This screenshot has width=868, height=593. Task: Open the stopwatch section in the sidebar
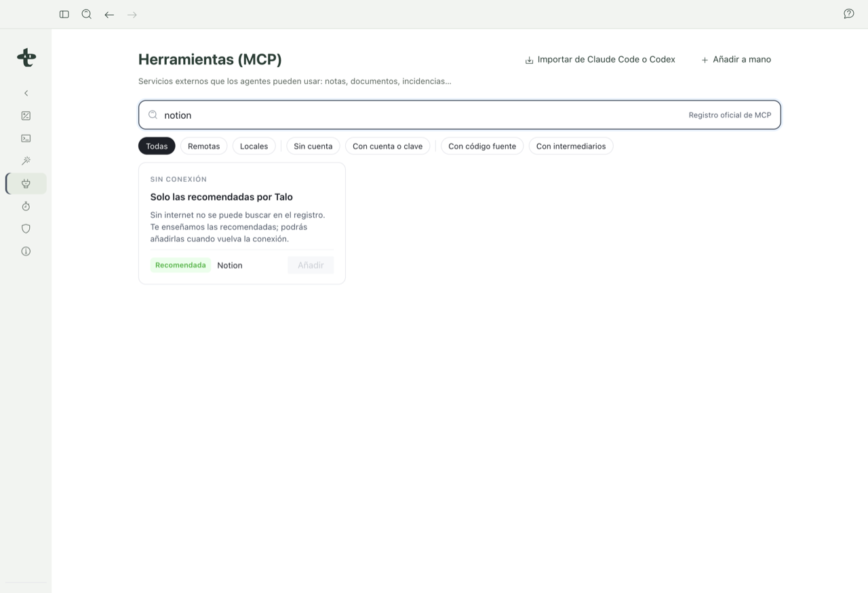pos(26,206)
